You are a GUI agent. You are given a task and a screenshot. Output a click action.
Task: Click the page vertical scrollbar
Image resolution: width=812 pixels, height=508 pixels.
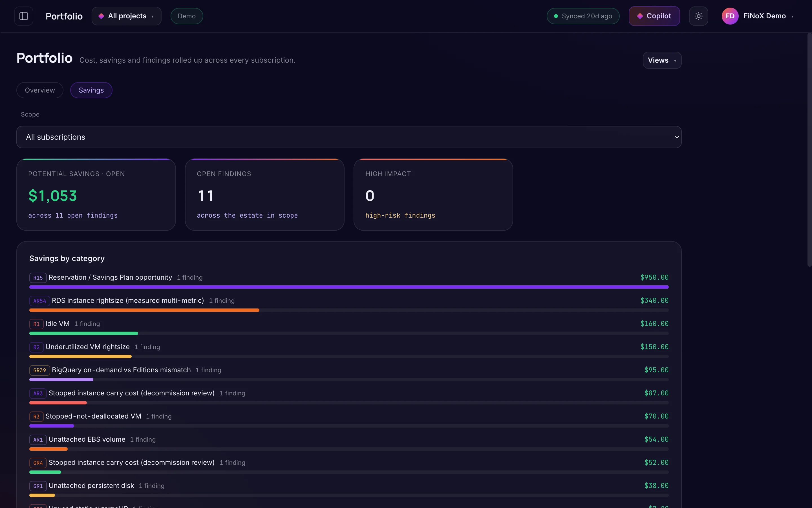809,150
